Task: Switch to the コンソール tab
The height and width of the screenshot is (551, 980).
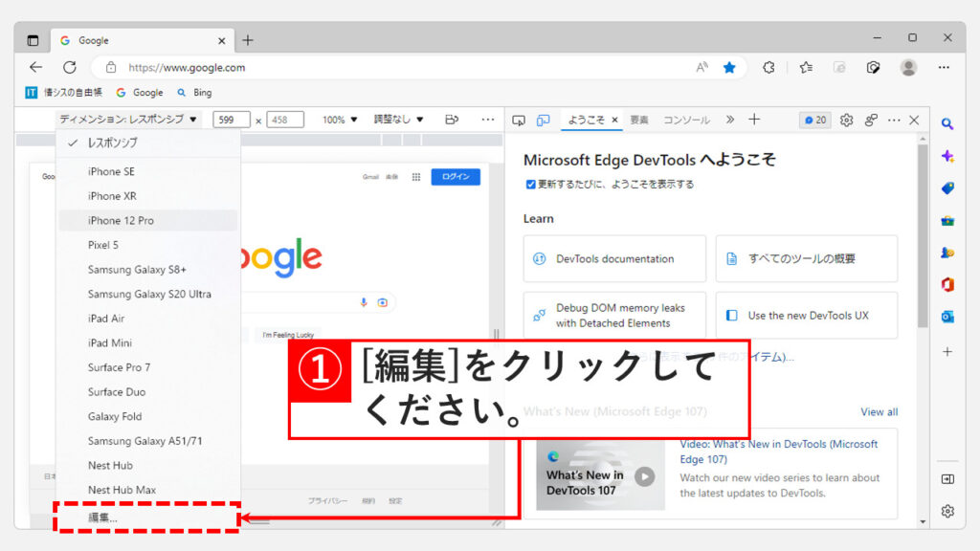Action: (x=686, y=120)
